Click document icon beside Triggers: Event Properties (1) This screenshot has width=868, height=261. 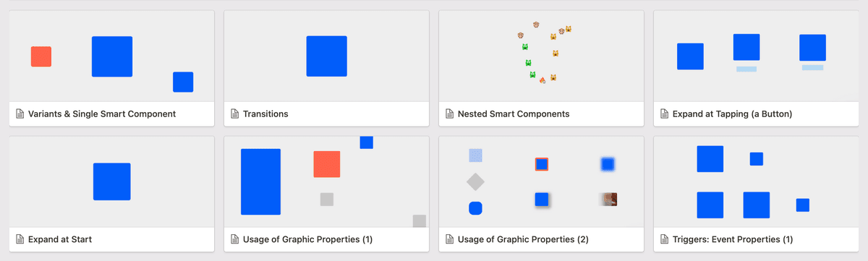pos(664,239)
